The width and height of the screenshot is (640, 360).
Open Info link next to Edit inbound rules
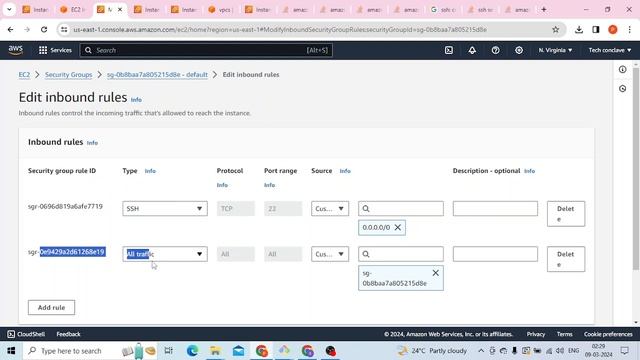point(136,100)
